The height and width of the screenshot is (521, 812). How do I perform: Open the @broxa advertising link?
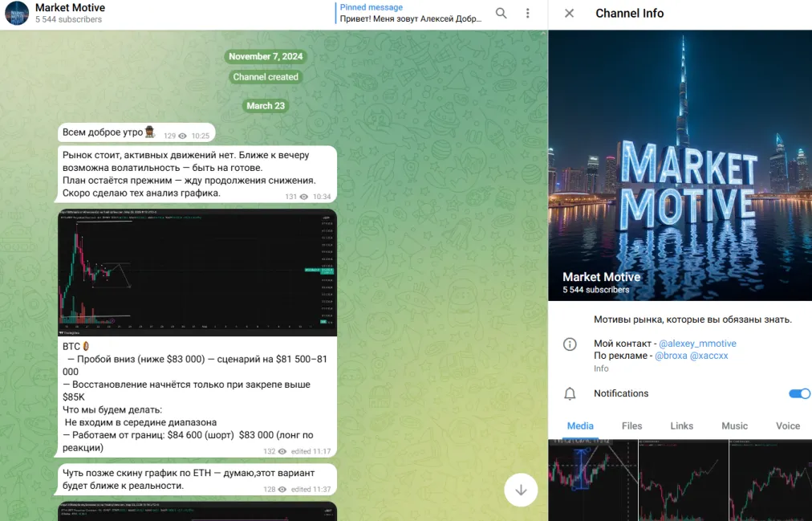[671, 356]
